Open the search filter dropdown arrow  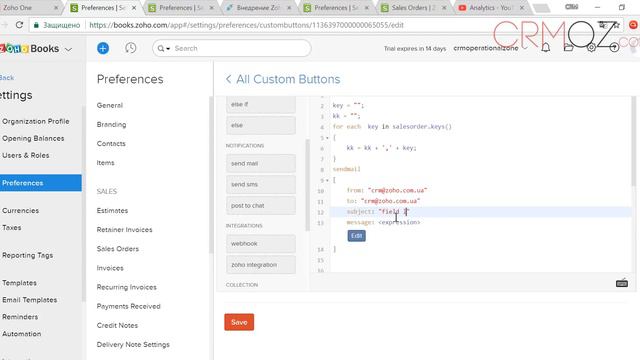(x=168, y=49)
